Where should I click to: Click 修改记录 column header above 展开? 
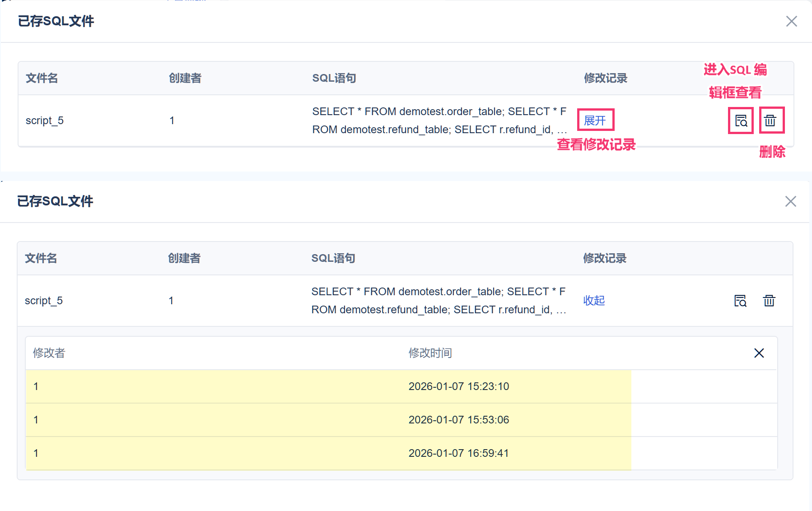[x=606, y=78]
